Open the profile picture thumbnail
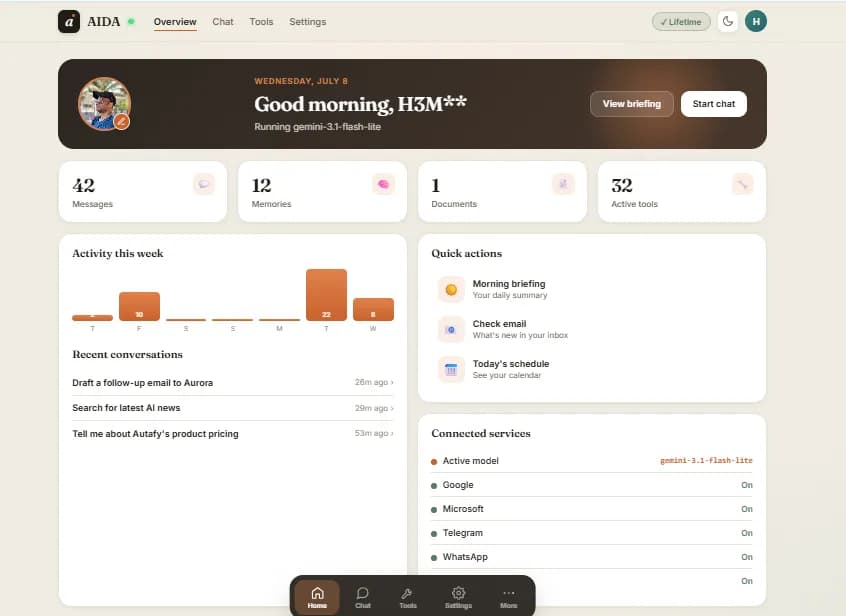 [x=104, y=104]
